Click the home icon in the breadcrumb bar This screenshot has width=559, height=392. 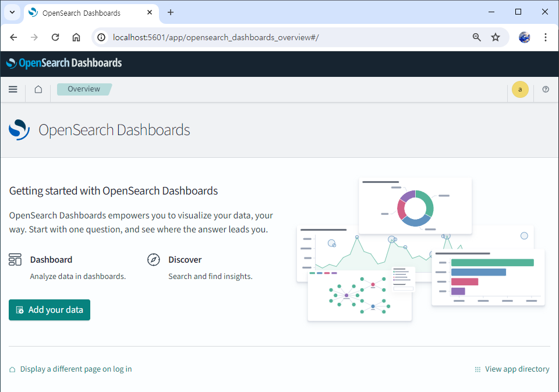coord(38,89)
